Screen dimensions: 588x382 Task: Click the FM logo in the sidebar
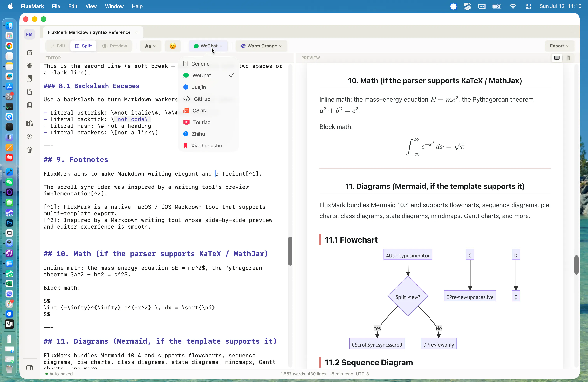tap(29, 34)
